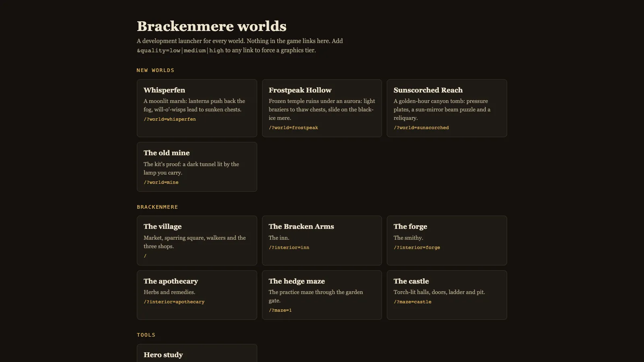Viewport: 644px width, 362px height.
Task: Visit The apothecary card
Action: point(197,295)
